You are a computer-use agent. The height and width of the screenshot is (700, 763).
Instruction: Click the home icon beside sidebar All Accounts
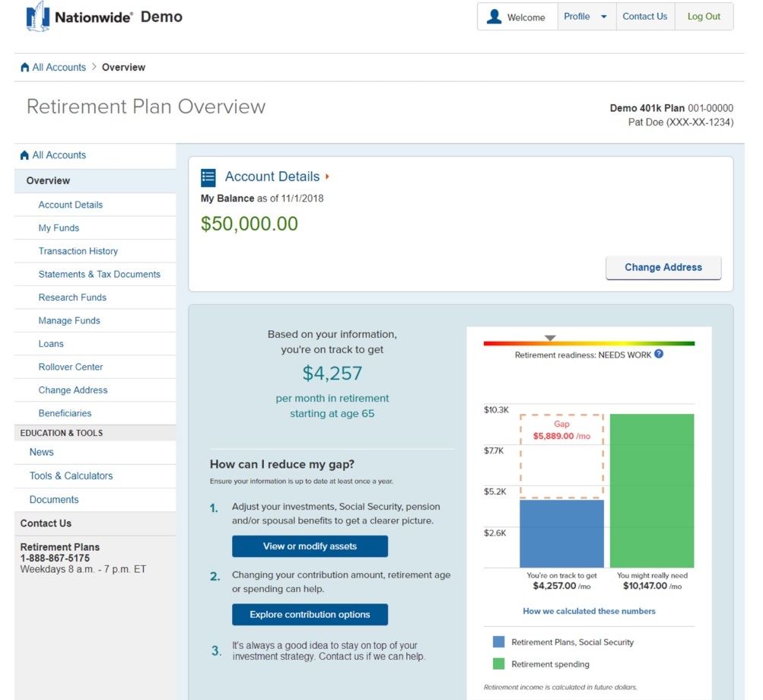click(25, 154)
